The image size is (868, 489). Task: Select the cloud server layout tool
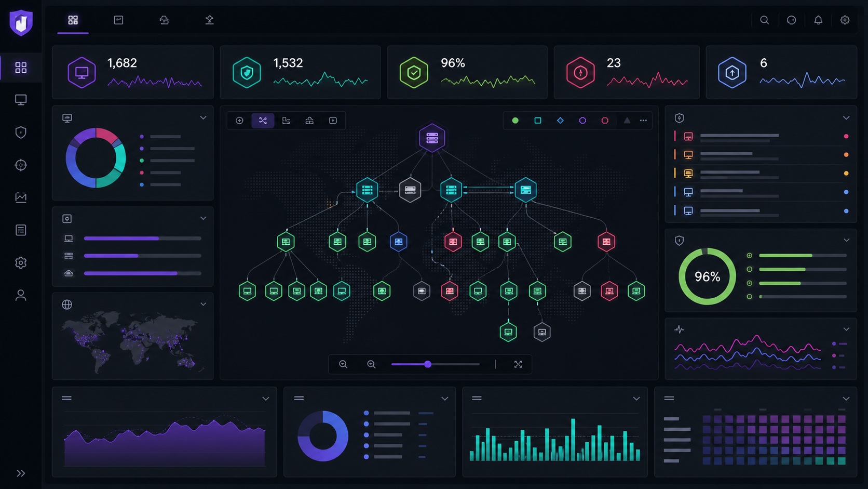pyautogui.click(x=309, y=121)
